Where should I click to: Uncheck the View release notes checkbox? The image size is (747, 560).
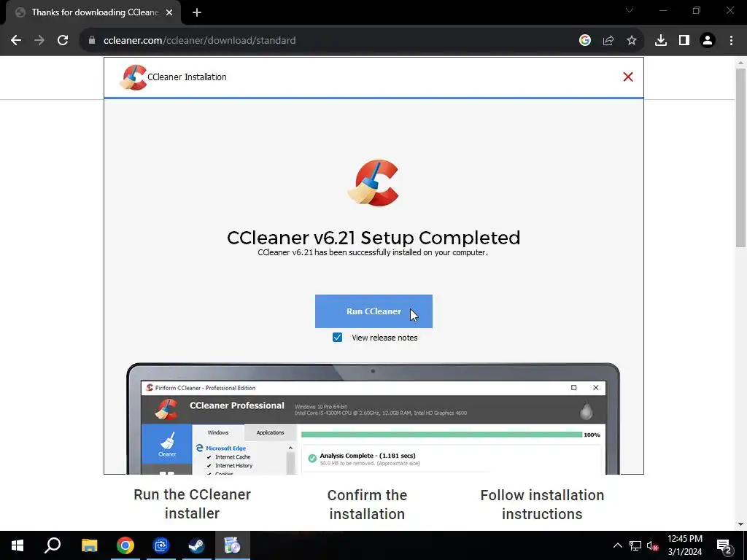click(x=337, y=337)
